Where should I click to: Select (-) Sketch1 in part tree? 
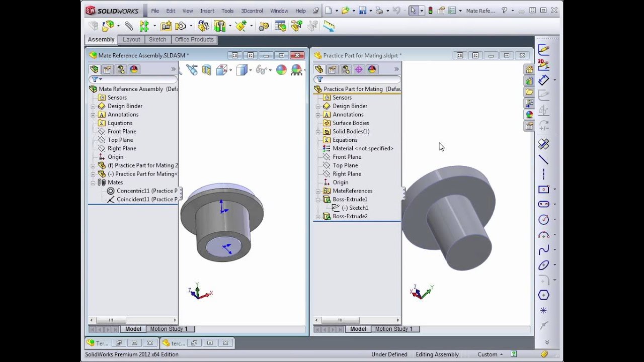click(350, 208)
